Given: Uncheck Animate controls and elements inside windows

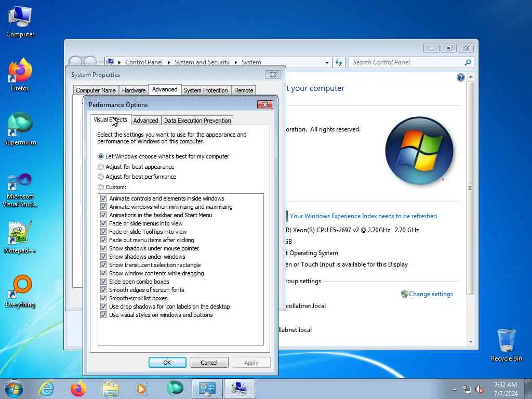Looking at the screenshot, I should (x=103, y=198).
